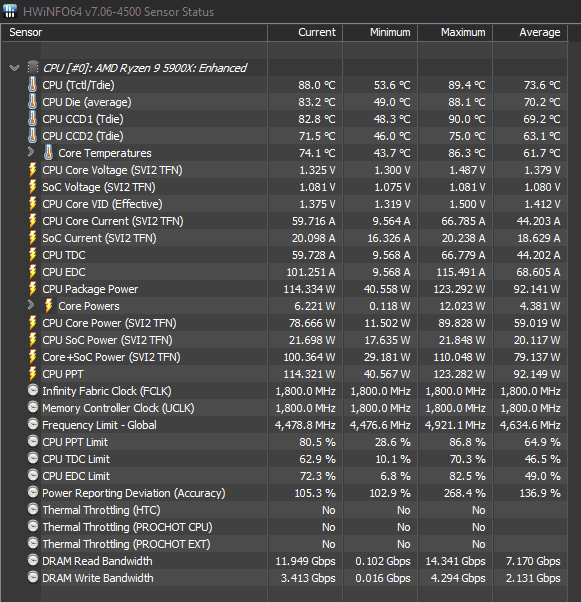Click HWiNFO64 v7.06-4500 Sensor Status title

(x=118, y=12)
